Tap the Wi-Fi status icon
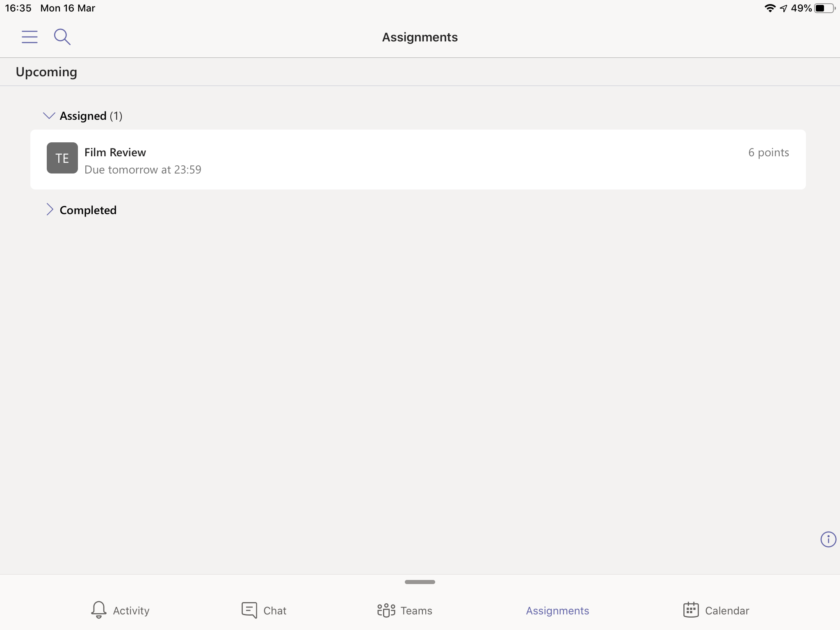Viewport: 840px width, 630px height. [x=770, y=8]
